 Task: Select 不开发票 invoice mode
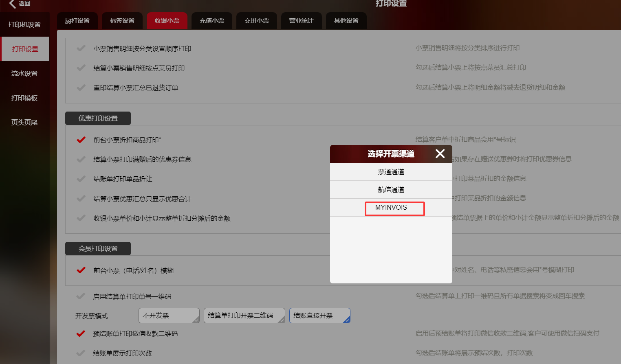click(169, 316)
